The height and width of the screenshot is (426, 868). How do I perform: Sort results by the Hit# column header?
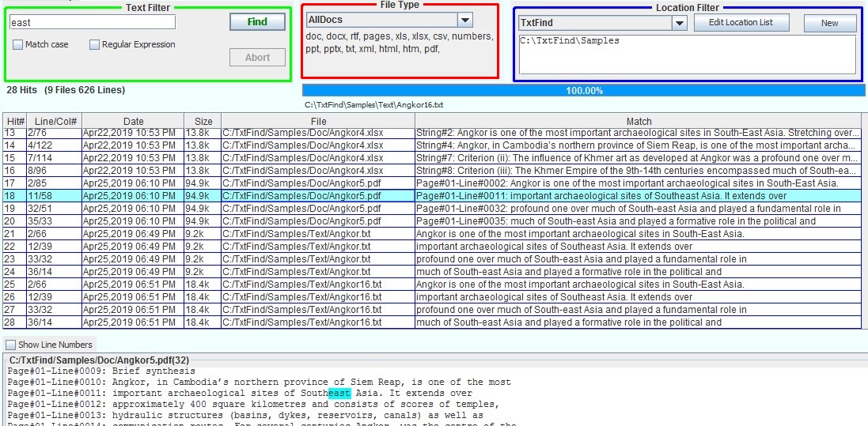coord(15,121)
